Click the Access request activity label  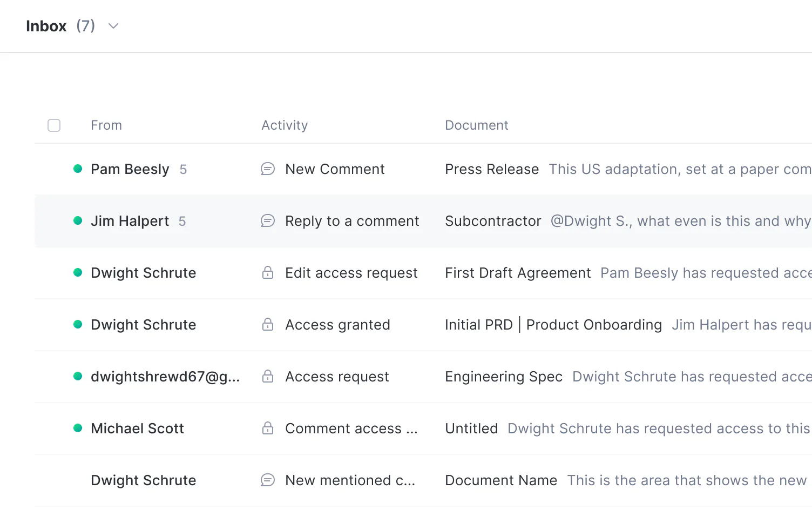click(337, 377)
